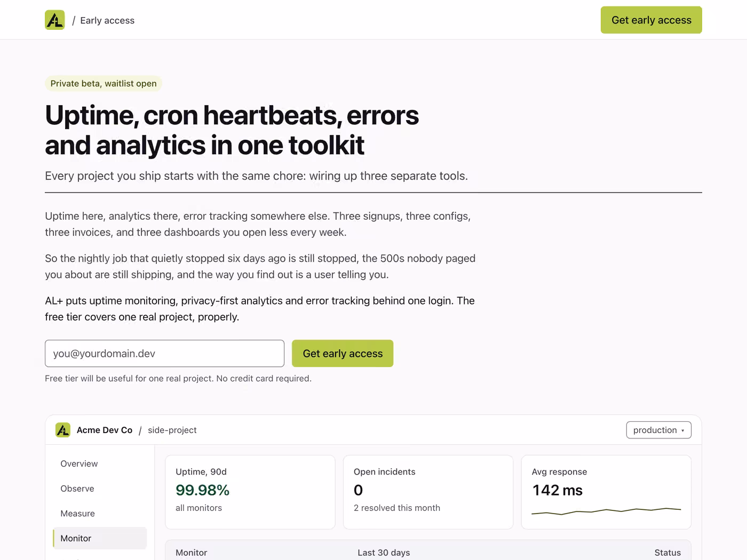Click the Monitor table column header
This screenshot has width=747, height=560.
191,553
